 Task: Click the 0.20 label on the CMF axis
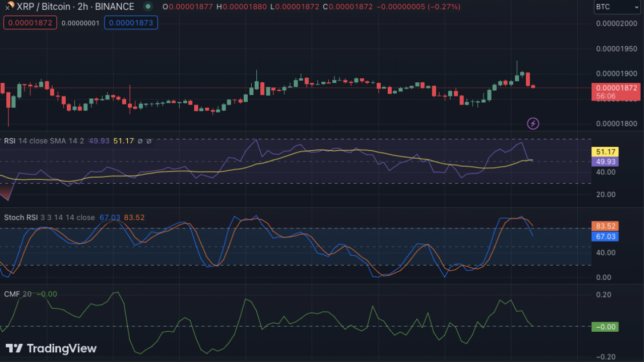[604, 295]
